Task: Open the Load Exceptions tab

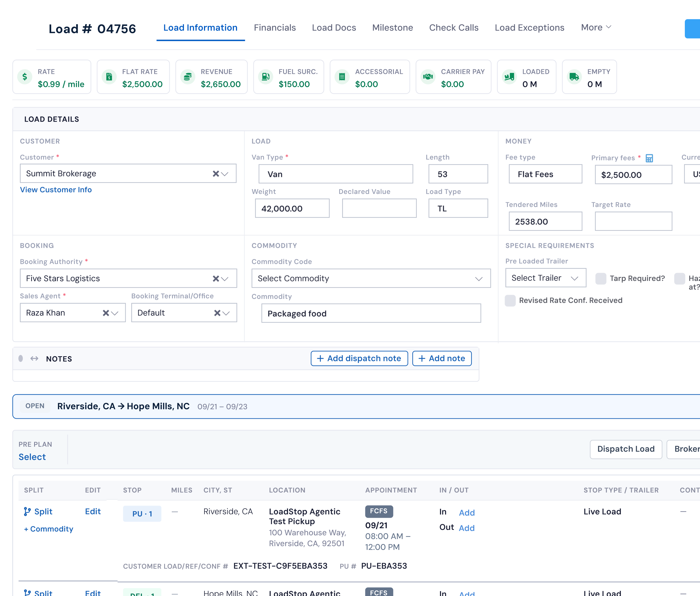Action: click(x=529, y=28)
